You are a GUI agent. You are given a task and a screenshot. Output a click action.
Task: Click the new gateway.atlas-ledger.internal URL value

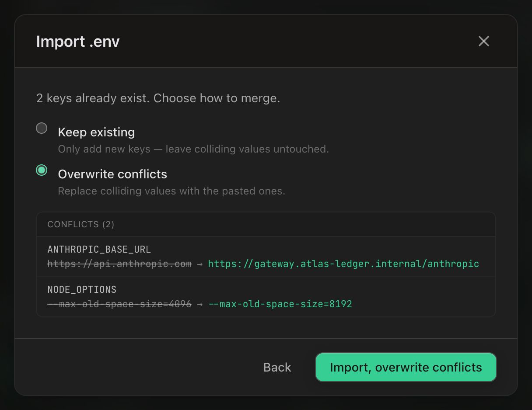(x=343, y=264)
